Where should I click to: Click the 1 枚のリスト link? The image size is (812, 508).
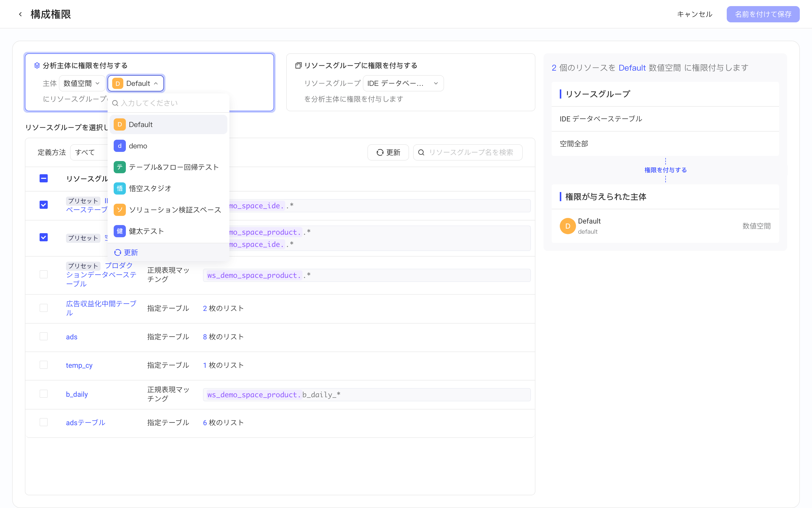(x=223, y=365)
